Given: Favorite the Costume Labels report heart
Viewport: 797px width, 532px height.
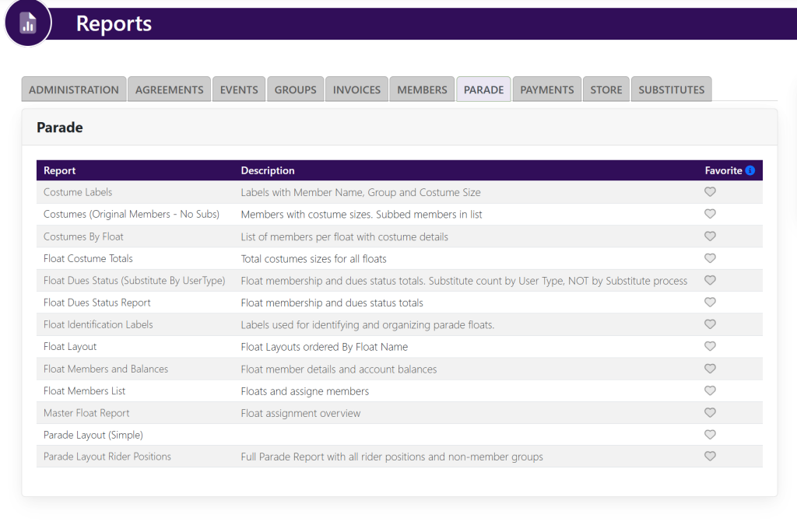Looking at the screenshot, I should point(710,192).
